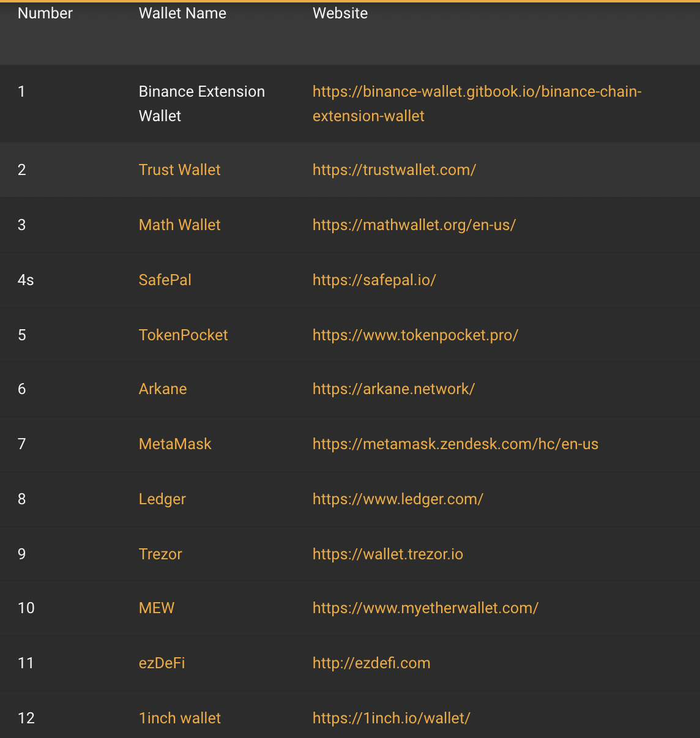Open the metamask.zendesk.com help URL
700x738 pixels.
(455, 444)
